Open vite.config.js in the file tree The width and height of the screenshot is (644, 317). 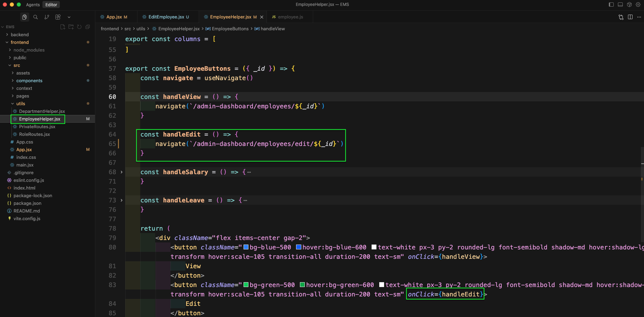point(47,219)
